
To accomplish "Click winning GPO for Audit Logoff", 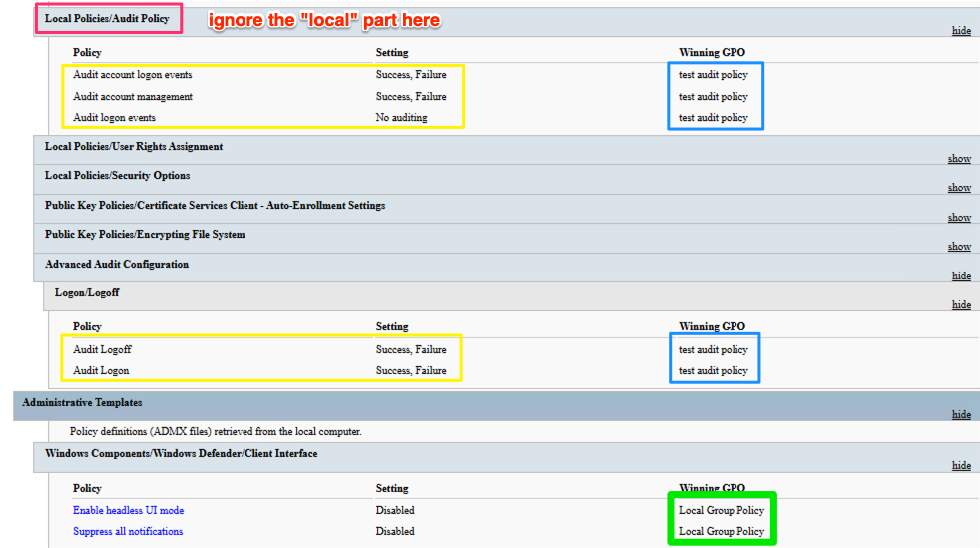I will 714,350.
